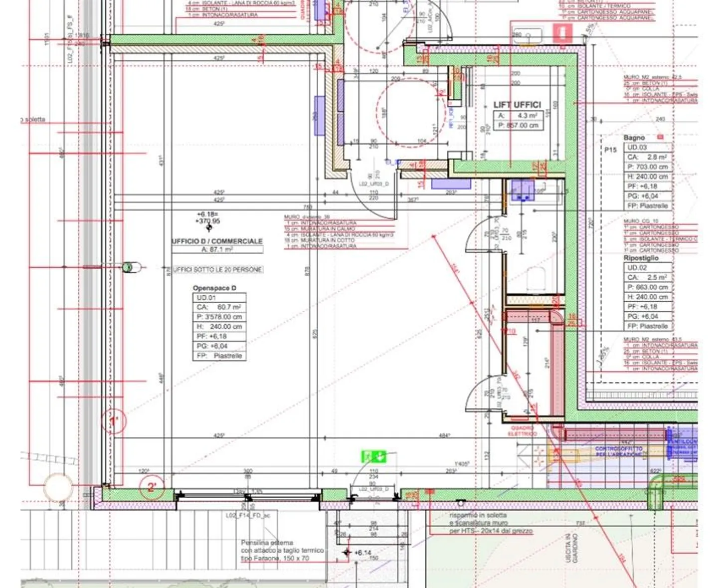Image resolution: width=718 pixels, height=588 pixels.
Task: Select the red fire extinguisher symbol
Action: pos(563,33)
